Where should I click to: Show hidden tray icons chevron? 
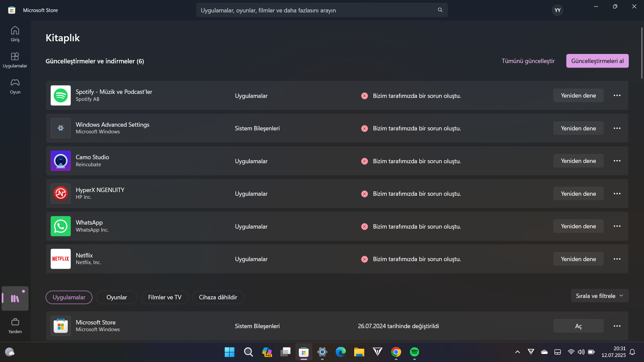(x=517, y=352)
